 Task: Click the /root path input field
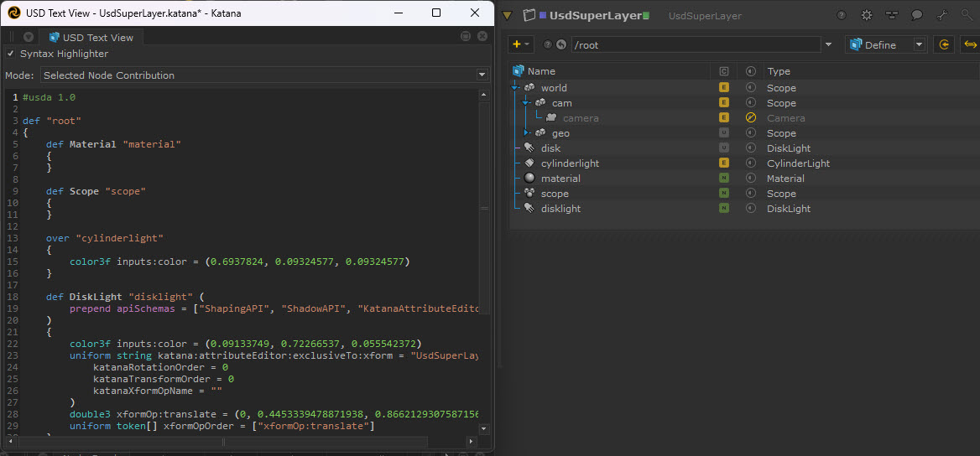(x=696, y=45)
